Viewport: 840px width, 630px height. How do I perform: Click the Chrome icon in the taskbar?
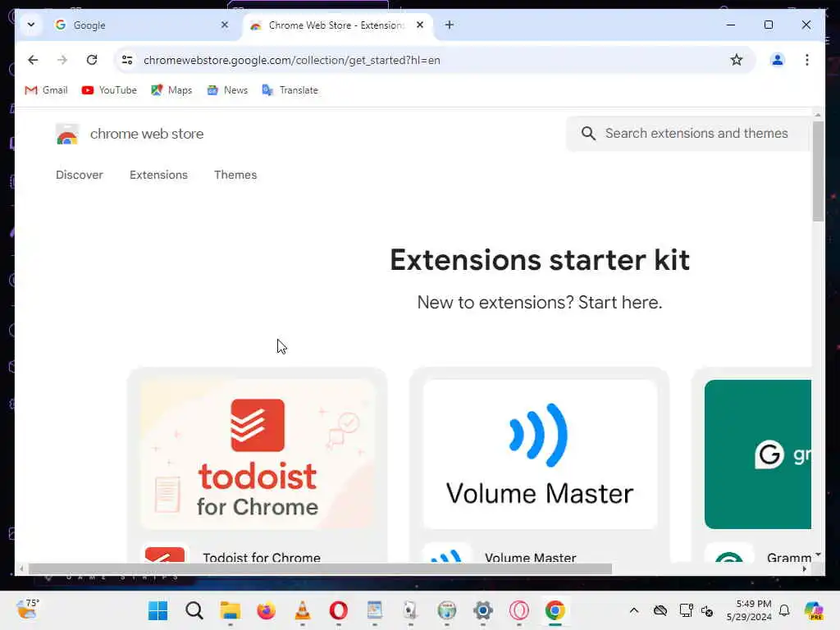[555, 610]
